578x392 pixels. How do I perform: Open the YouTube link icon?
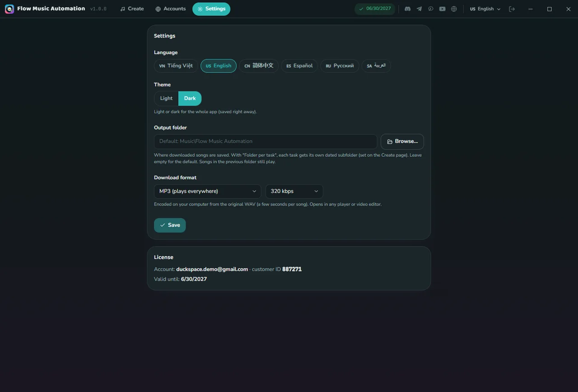443,9
